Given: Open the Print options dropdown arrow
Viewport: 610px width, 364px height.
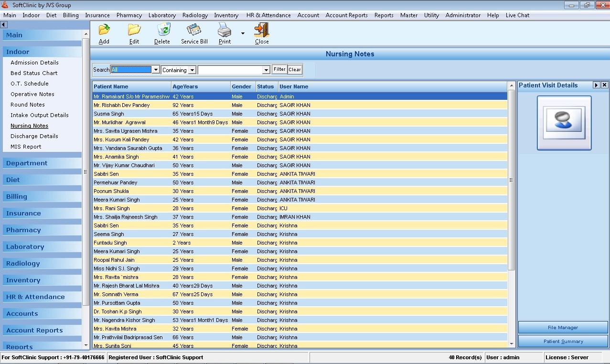Looking at the screenshot, I should pos(243,33).
